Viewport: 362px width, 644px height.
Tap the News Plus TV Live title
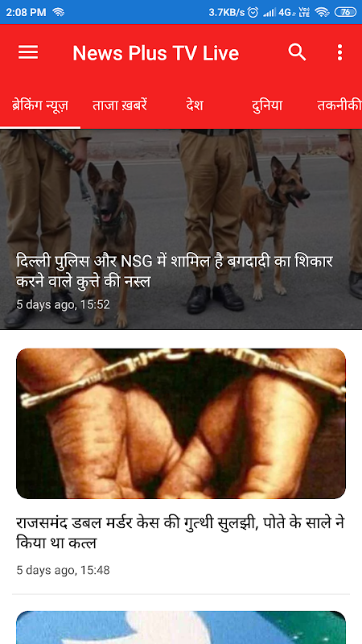point(155,53)
